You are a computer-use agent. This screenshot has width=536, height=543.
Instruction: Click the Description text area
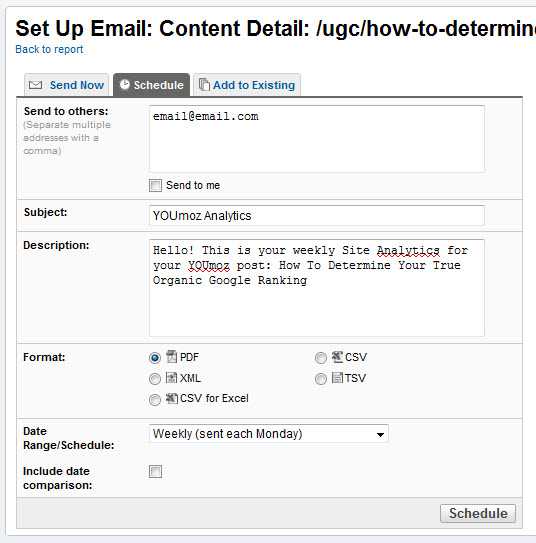317,288
